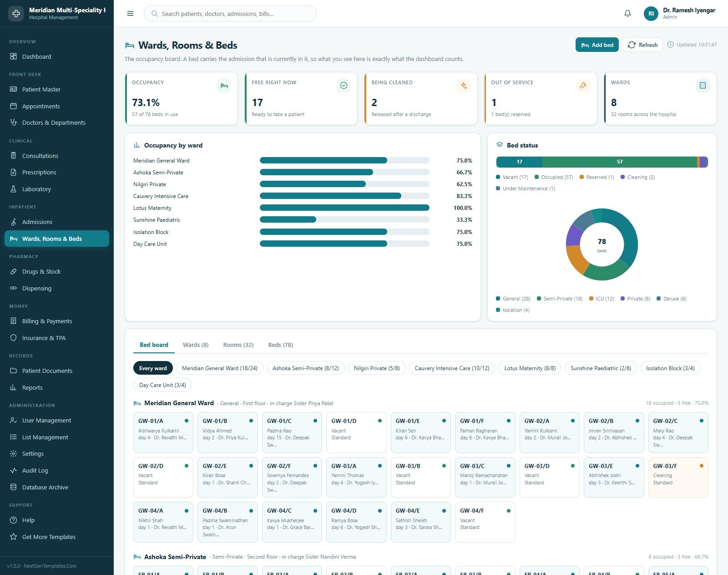Click the Patient Master icon
Image resolution: width=728 pixels, height=575 pixels.
[14, 89]
